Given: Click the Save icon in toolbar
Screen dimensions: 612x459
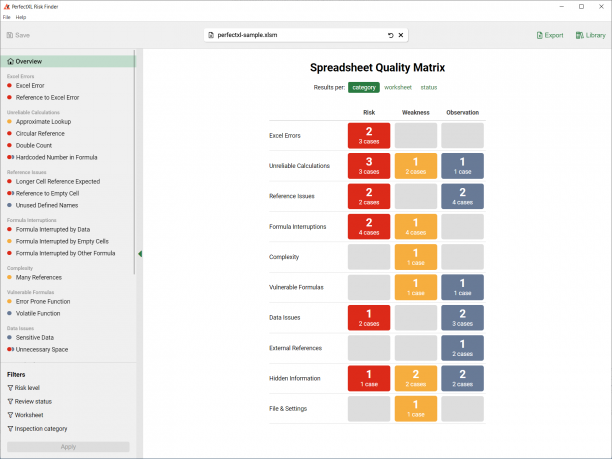Looking at the screenshot, I should [x=10, y=35].
